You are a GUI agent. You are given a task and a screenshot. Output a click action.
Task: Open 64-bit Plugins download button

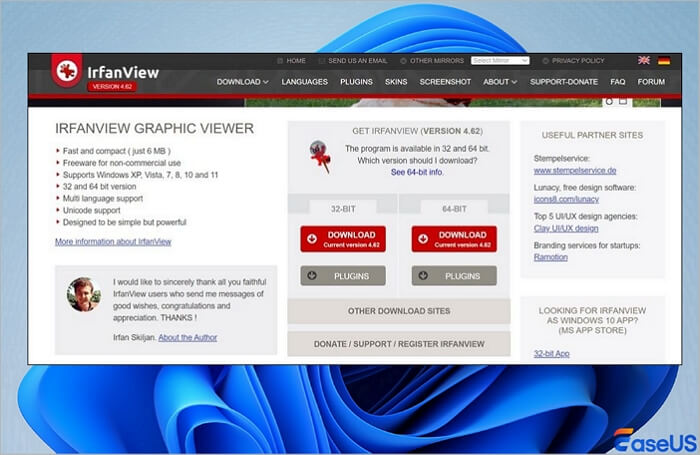[454, 276]
